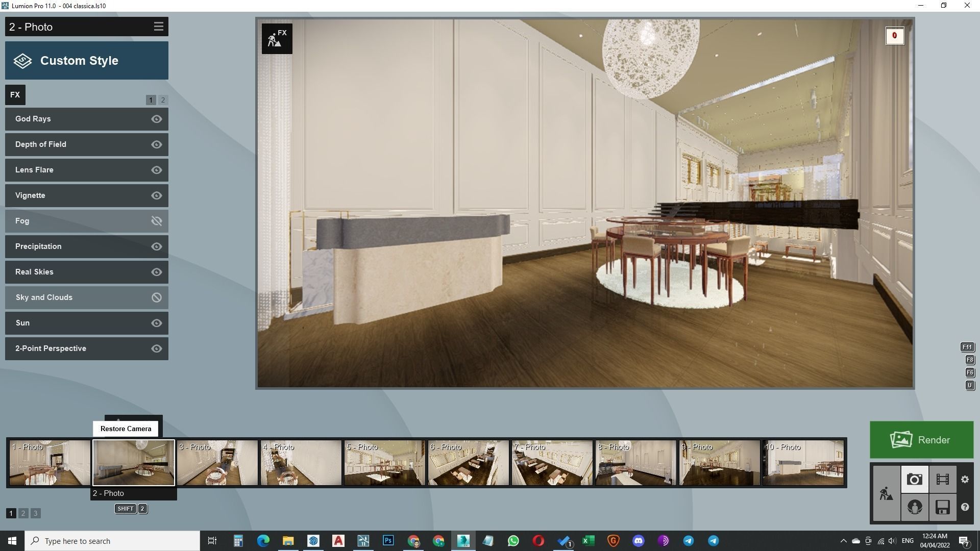Open the Save/Load files disk icon
The image size is (980, 551).
(942, 507)
